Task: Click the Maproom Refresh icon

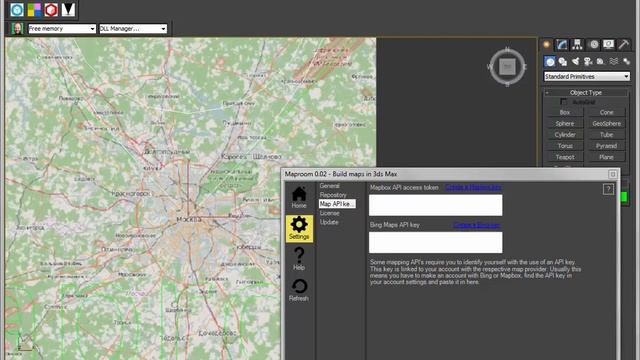Action: point(299,290)
